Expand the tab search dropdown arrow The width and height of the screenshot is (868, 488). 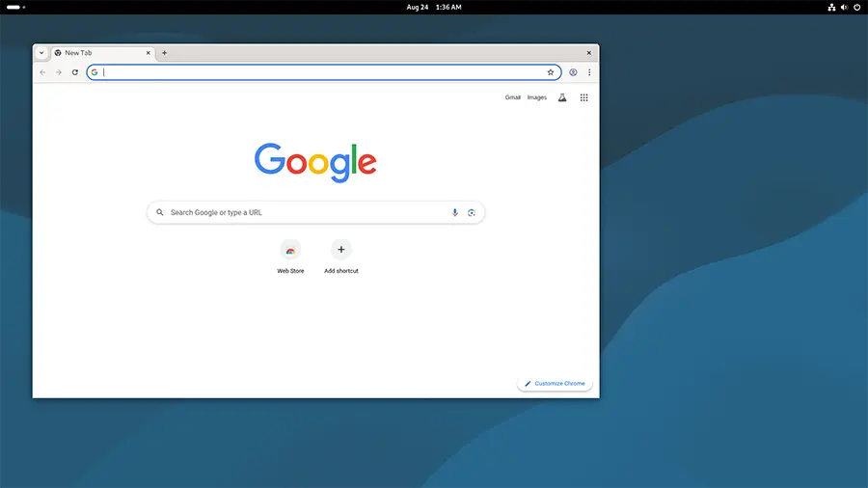click(41, 53)
